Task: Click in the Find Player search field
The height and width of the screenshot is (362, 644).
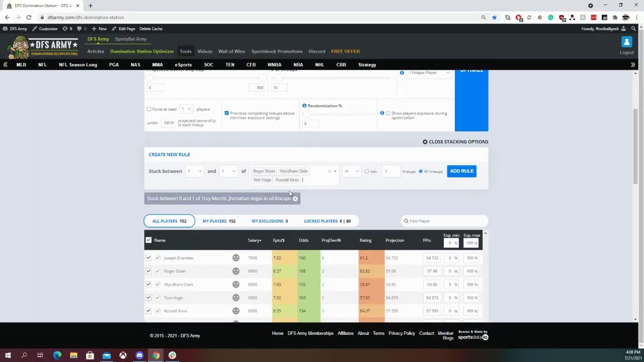Action: (x=444, y=221)
